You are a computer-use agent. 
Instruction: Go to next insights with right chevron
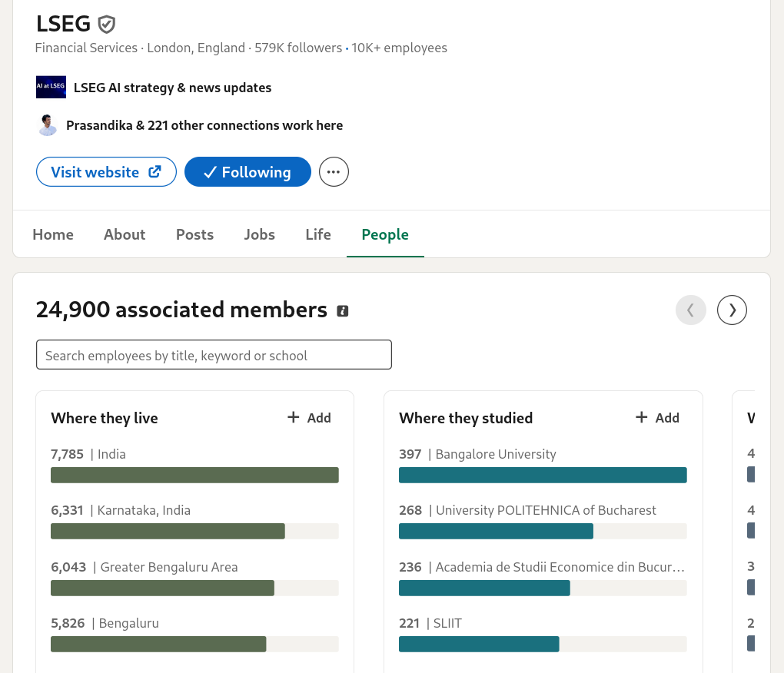click(x=732, y=310)
